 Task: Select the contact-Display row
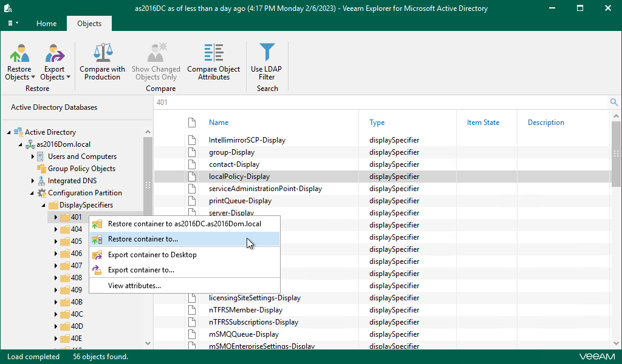tap(234, 164)
